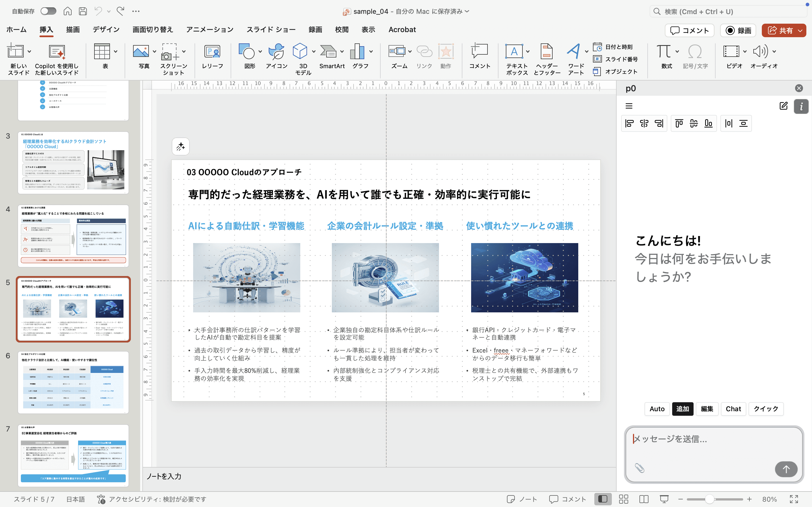Click the SmartArt icon in the ribbon
The height and width of the screenshot is (507, 812).
coord(328,52)
